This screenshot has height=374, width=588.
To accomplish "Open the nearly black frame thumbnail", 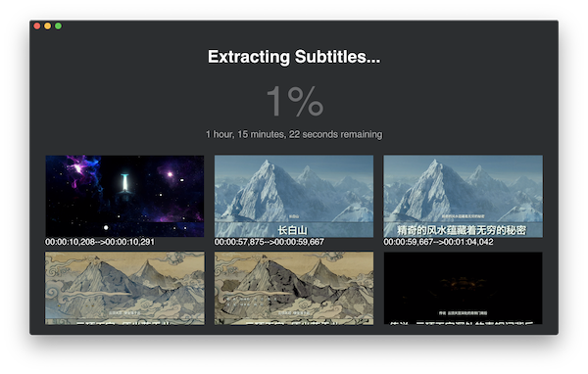I will point(464,288).
